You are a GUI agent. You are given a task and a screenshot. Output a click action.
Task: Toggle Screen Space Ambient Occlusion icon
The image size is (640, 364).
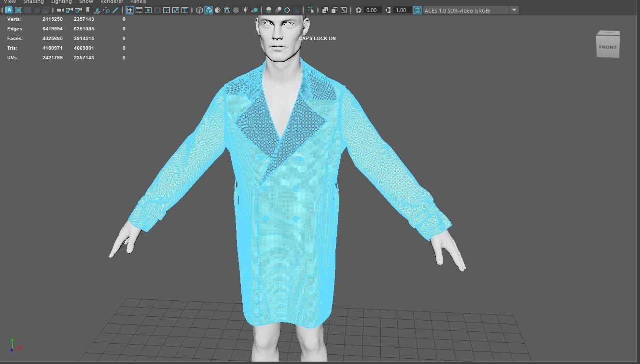(x=269, y=10)
